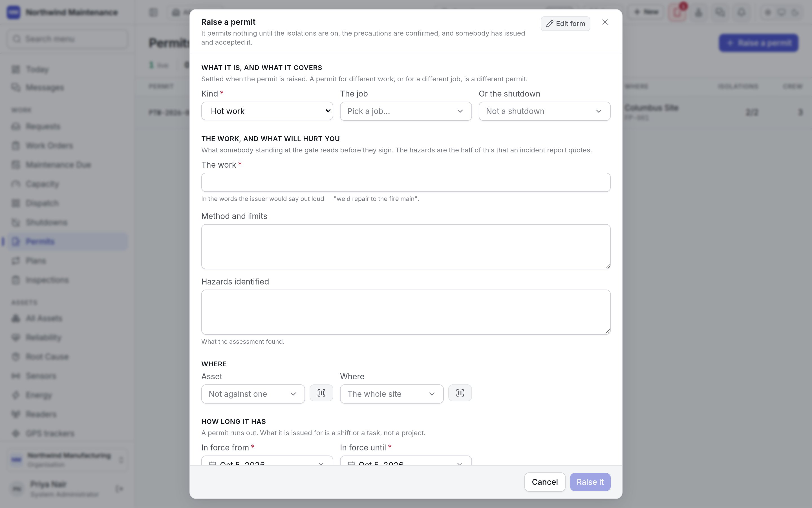
Task: Click the red-badged alert icon in header
Action: coord(677,12)
